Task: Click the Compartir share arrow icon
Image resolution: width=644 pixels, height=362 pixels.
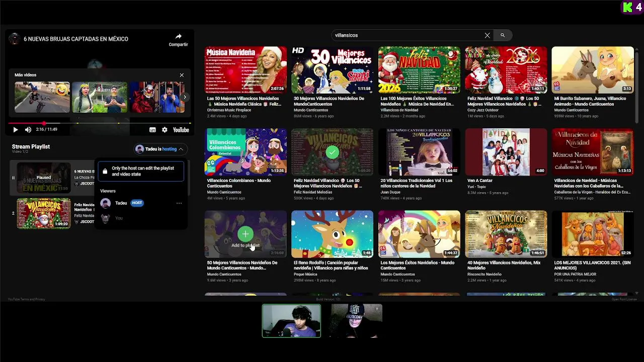Action: pyautogui.click(x=178, y=37)
